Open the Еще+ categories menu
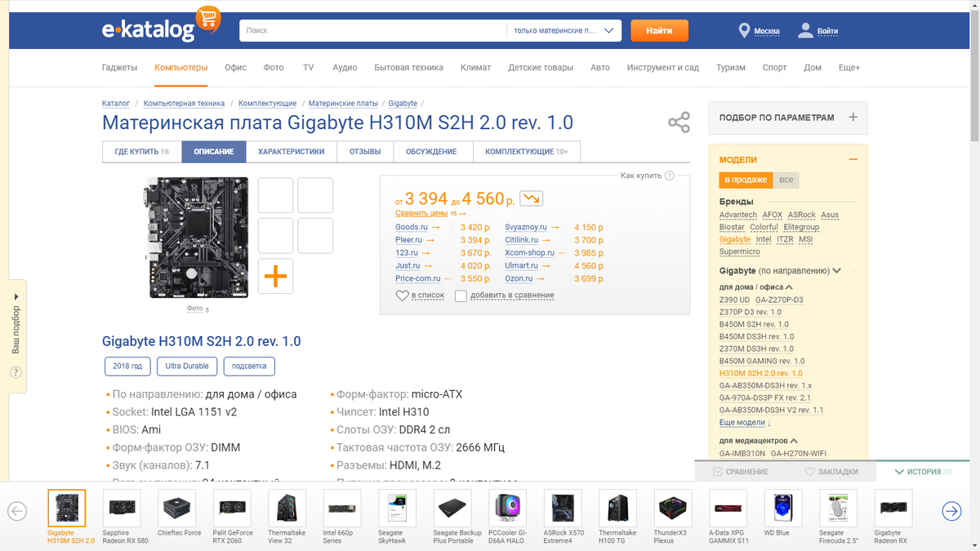This screenshot has height=551, width=980. [849, 68]
